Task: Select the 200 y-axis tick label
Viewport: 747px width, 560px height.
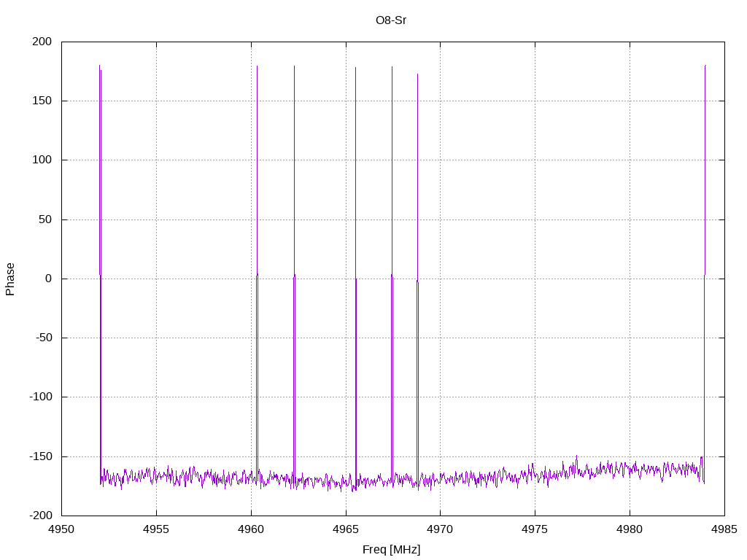Action: click(x=42, y=42)
